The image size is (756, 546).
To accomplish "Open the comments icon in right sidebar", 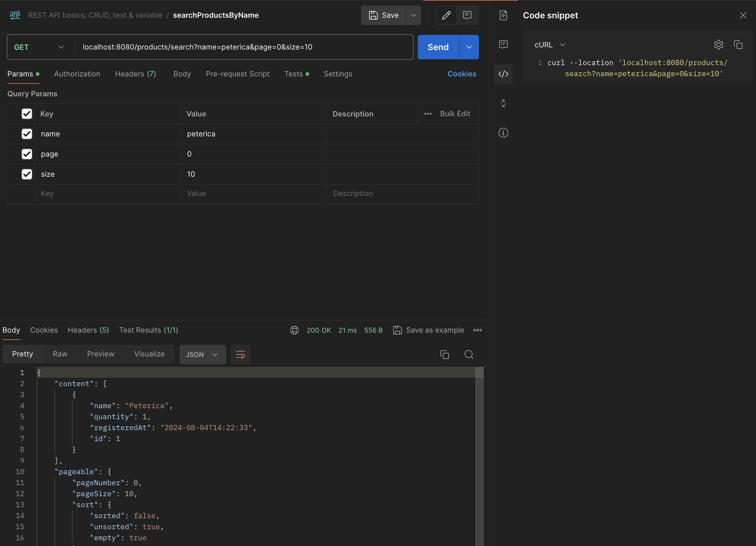I will [x=503, y=44].
